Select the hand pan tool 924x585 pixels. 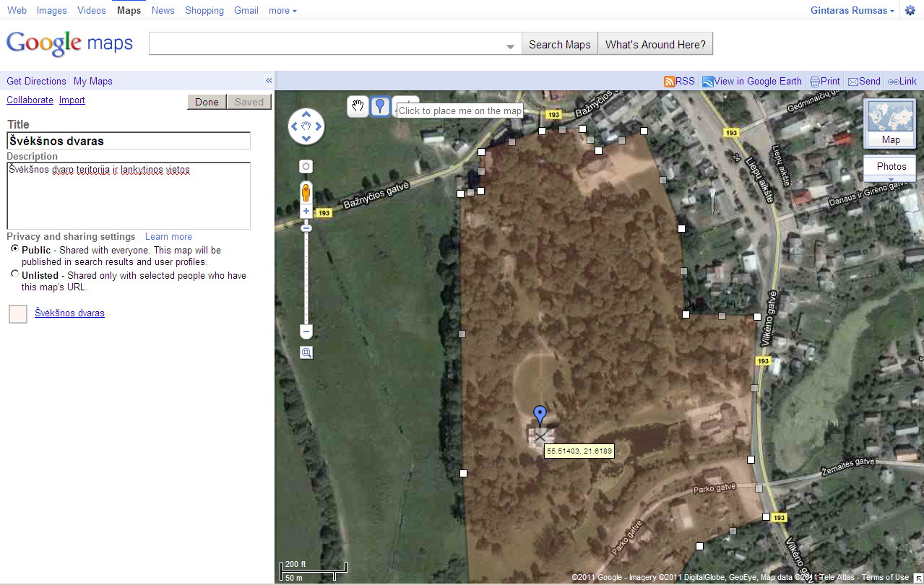(x=358, y=107)
